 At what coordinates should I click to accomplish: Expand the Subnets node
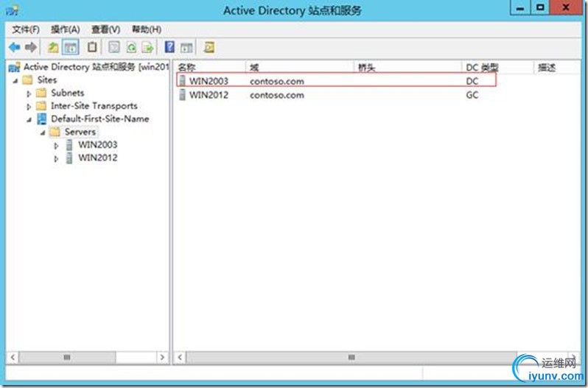click(x=29, y=94)
